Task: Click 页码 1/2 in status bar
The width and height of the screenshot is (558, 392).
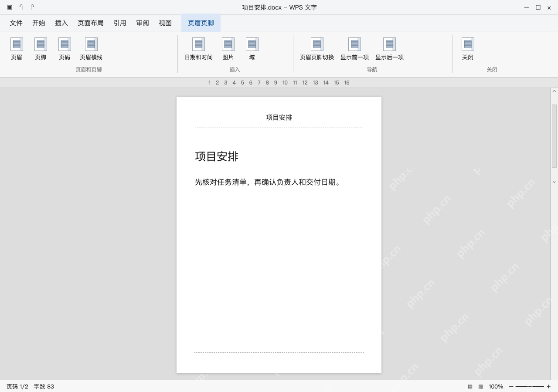Action: click(17, 386)
